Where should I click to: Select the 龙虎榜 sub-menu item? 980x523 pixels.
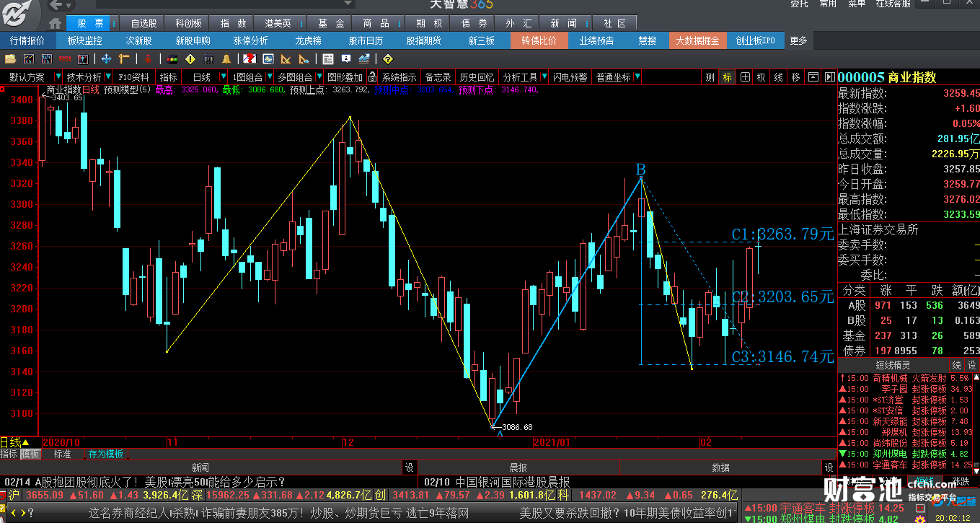(308, 40)
